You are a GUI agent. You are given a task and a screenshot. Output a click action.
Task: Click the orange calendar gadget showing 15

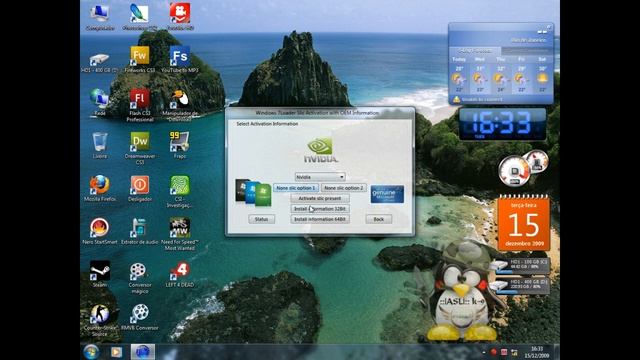coord(524,223)
